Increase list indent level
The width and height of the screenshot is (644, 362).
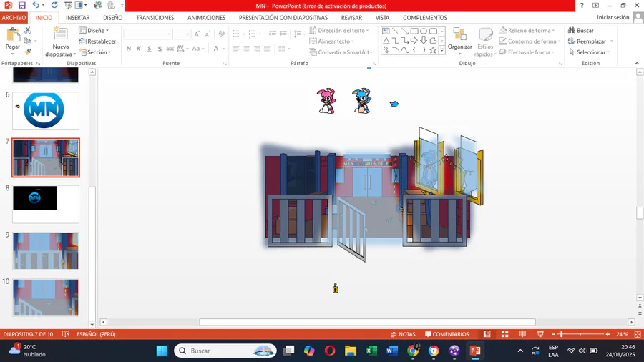point(283,34)
